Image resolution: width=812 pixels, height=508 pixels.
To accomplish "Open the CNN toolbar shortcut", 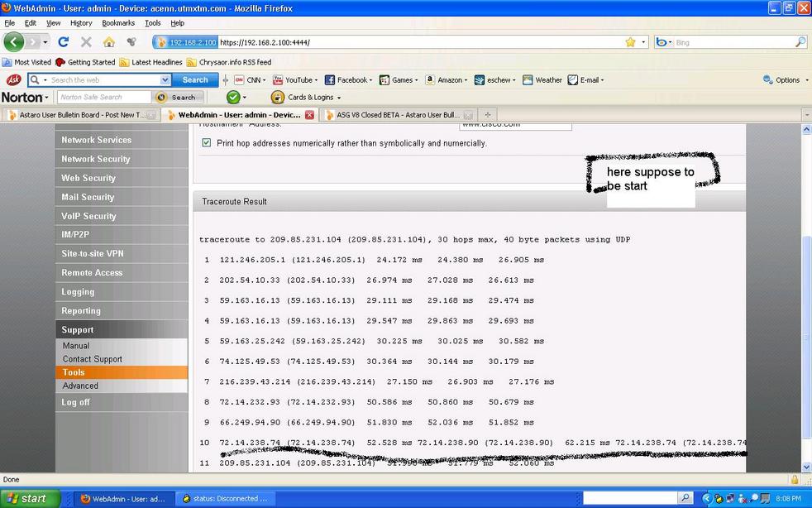I will coord(250,79).
